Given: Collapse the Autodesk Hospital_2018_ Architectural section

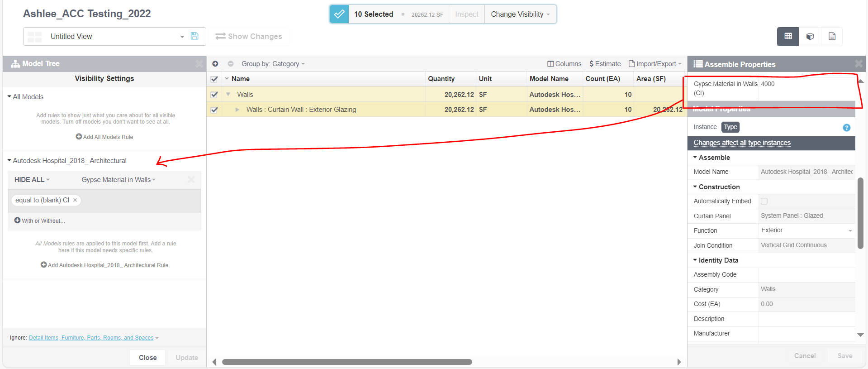Looking at the screenshot, I should 9,160.
